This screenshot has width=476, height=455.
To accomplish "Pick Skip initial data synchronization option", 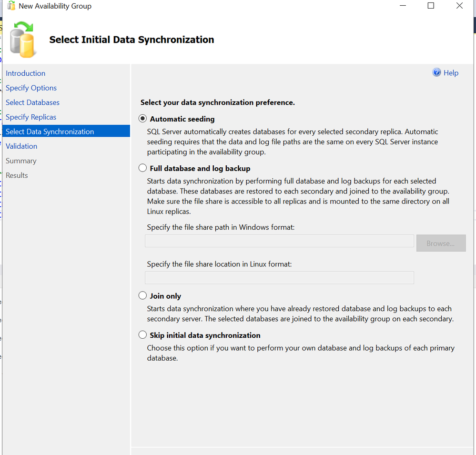I will point(142,335).
